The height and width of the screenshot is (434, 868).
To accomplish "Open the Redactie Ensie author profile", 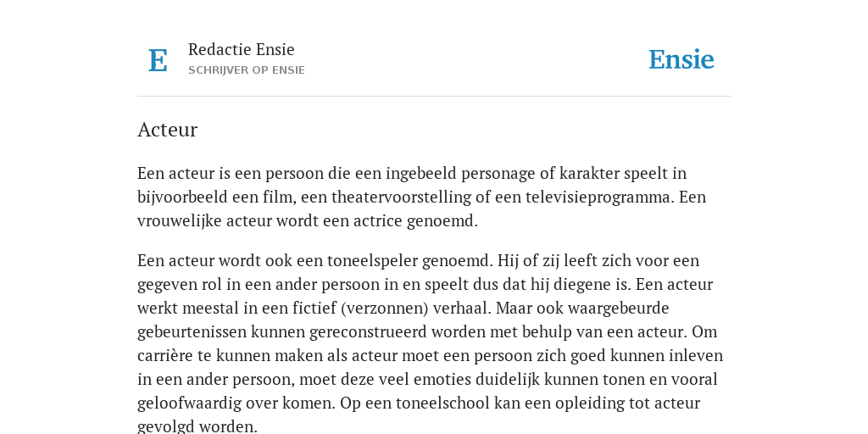I will 242,49.
